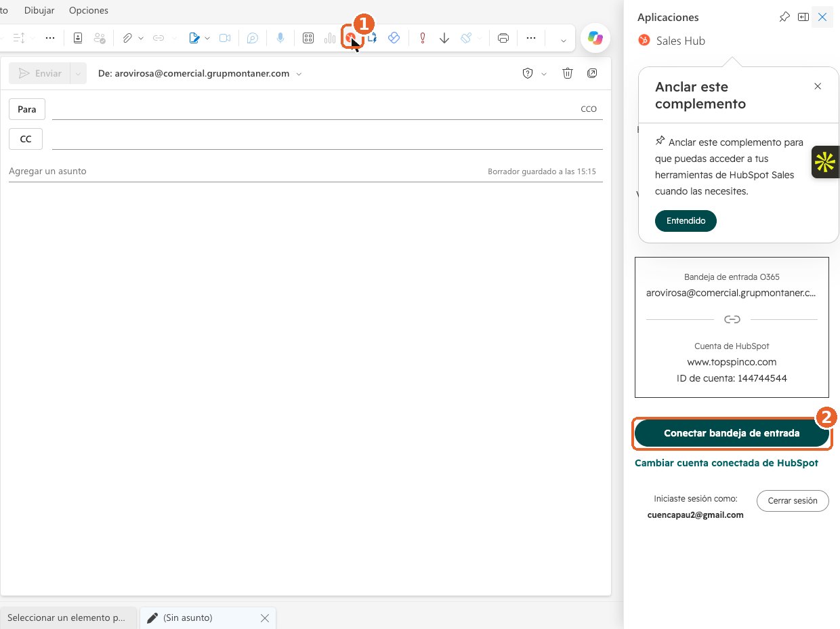Image resolution: width=840 pixels, height=629 pixels.
Task: Mark message as high importance
Action: (x=423, y=38)
